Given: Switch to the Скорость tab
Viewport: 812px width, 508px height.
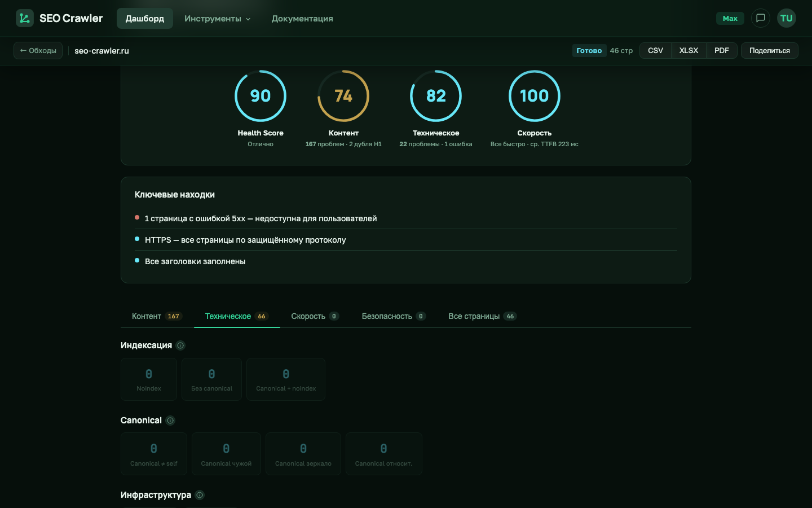Looking at the screenshot, I should 315,316.
